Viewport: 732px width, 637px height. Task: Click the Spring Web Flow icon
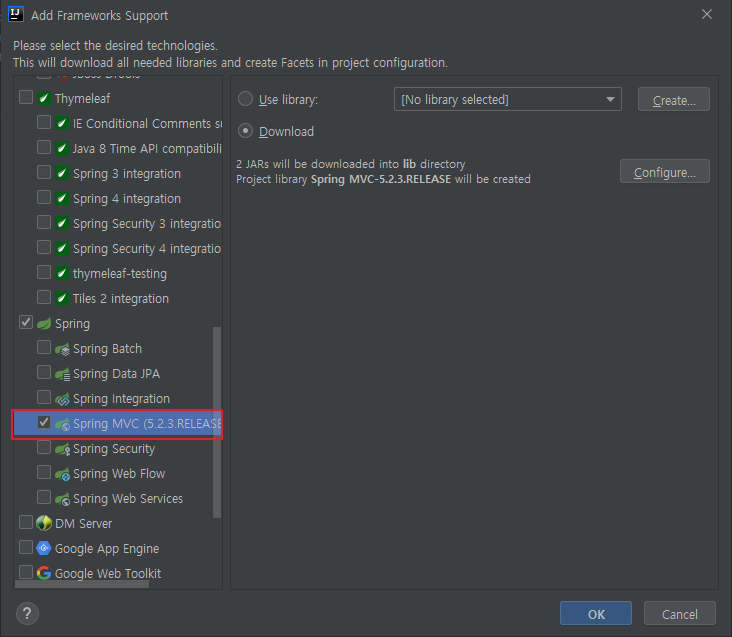[62, 474]
